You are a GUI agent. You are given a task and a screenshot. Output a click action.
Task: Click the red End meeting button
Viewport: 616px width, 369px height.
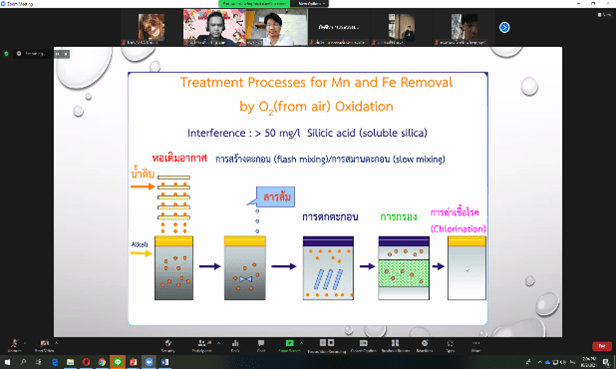602,346
